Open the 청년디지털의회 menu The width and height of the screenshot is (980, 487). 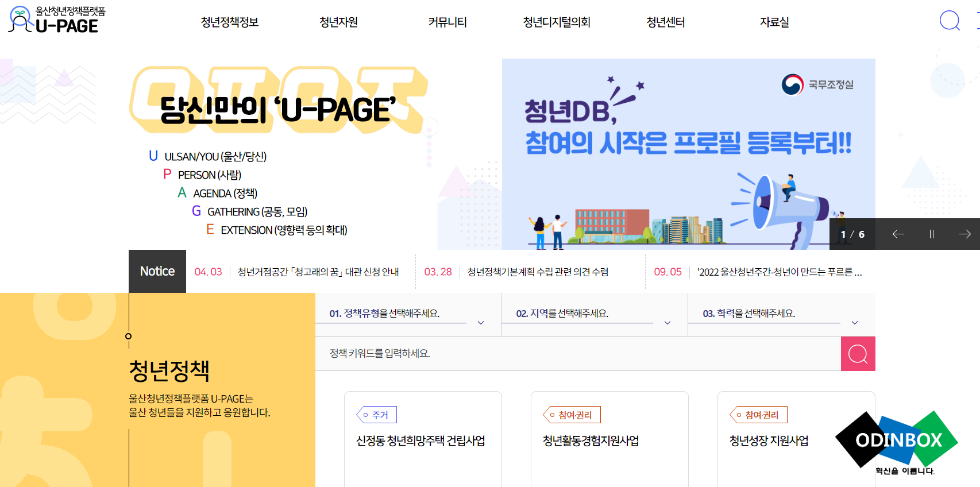point(557,22)
